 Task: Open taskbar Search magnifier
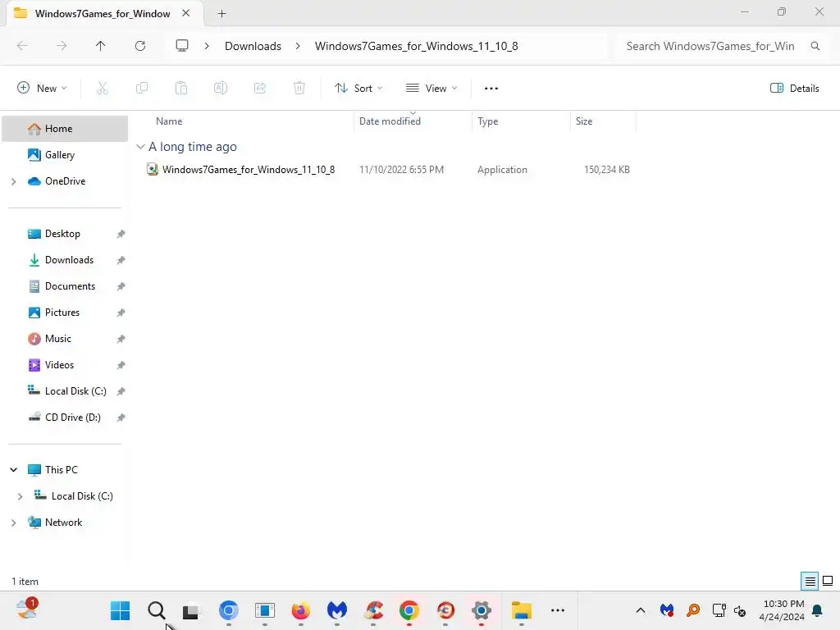[x=157, y=610]
